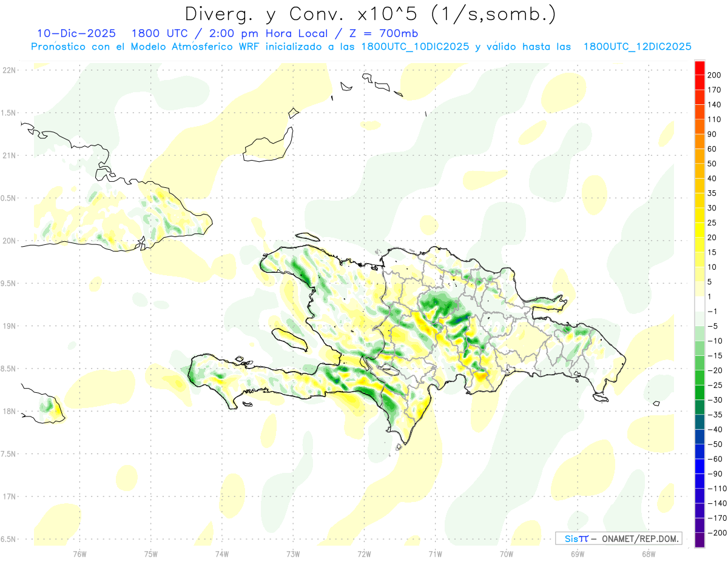Click the '69W' longitude label
Viewport: 728px width, 562px height.
(578, 554)
